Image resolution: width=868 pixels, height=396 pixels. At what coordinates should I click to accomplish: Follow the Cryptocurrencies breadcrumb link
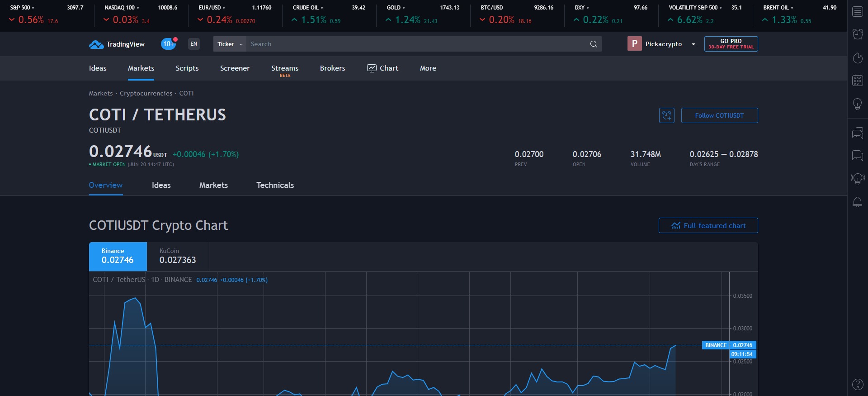[146, 93]
